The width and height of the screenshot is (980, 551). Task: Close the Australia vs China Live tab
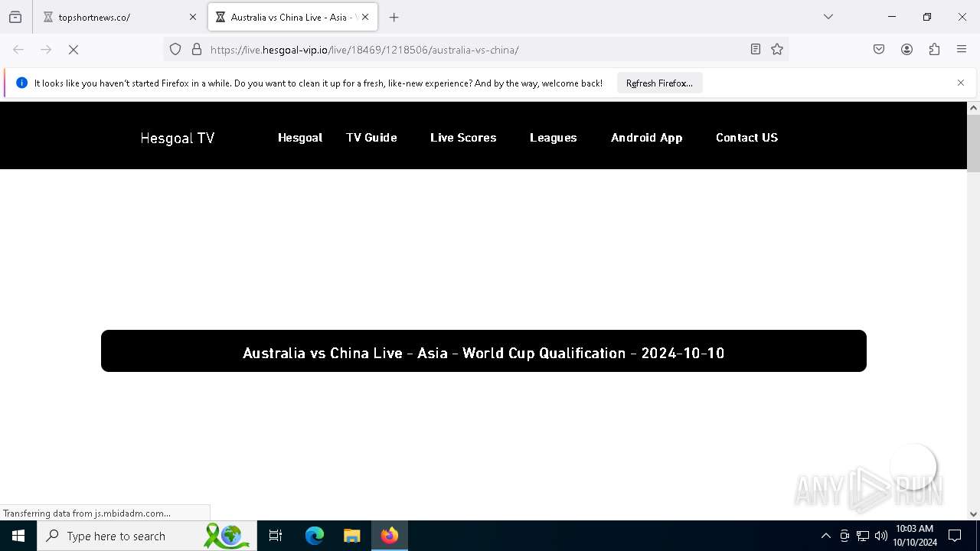365,17
